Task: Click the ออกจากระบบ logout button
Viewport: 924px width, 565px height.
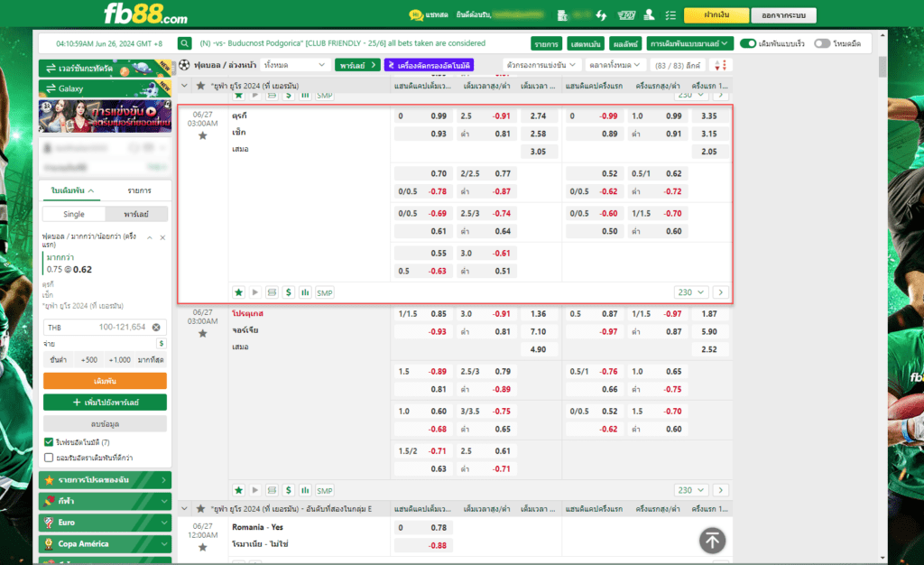Action: [784, 14]
